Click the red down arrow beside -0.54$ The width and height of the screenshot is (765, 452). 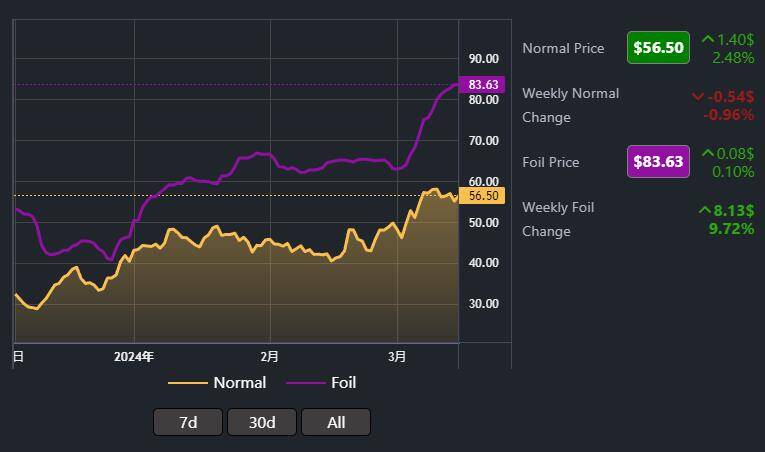click(698, 97)
